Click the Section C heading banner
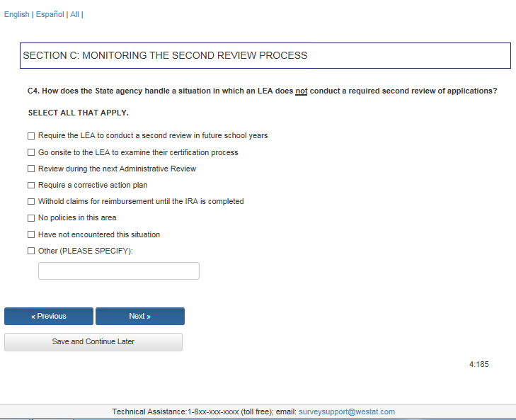Viewport: 516px width, 420px height. point(265,55)
